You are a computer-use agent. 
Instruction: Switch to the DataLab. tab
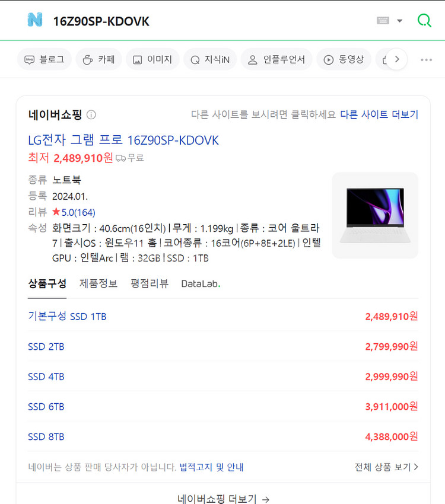(x=201, y=284)
